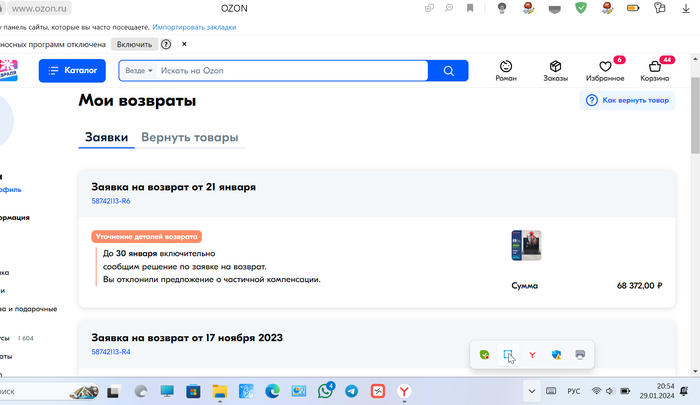Click the grey pocket extension icon

tap(554, 9)
